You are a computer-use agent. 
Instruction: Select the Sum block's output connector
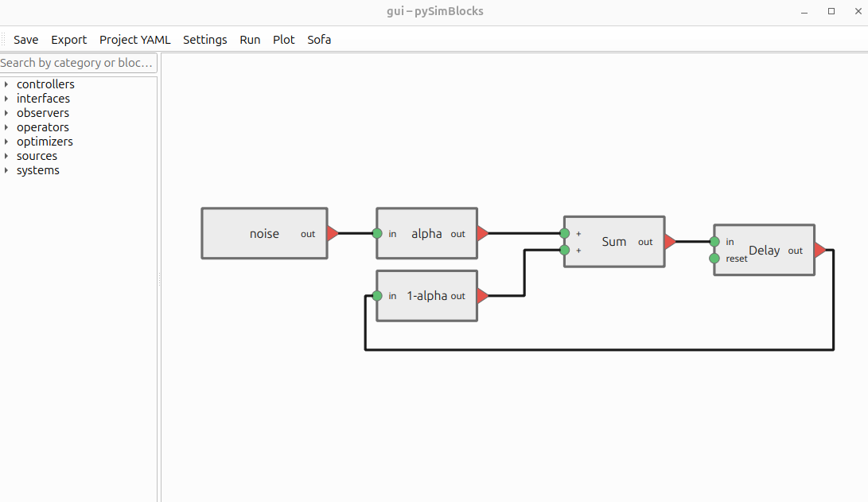pos(669,241)
